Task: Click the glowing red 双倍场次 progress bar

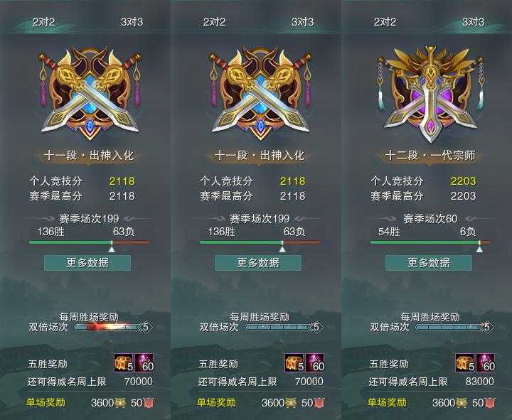Action: [107, 327]
